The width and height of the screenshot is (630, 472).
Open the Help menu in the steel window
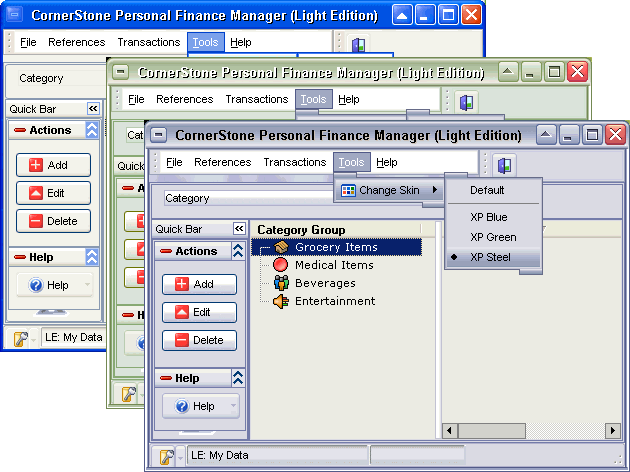coord(387,162)
